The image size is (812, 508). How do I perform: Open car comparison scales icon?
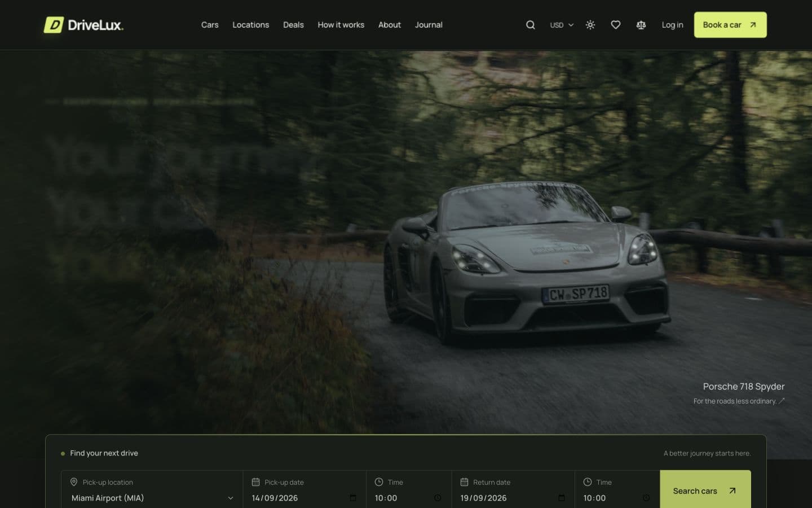641,25
